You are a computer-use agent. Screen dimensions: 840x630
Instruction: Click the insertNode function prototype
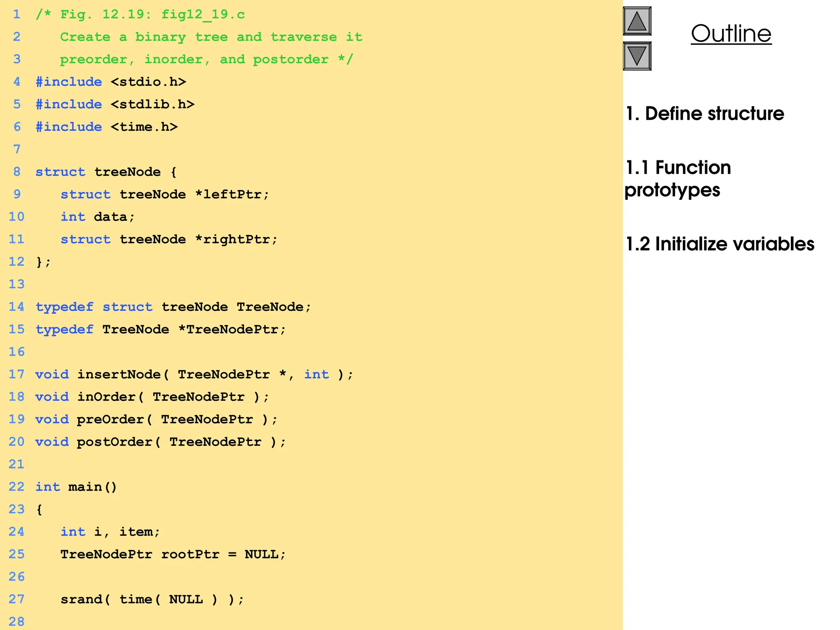click(194, 374)
